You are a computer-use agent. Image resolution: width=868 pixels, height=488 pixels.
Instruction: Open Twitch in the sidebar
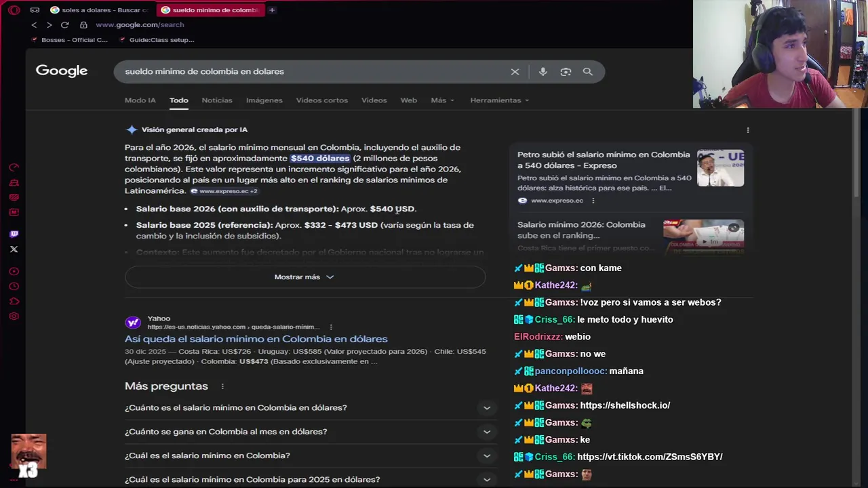14,234
